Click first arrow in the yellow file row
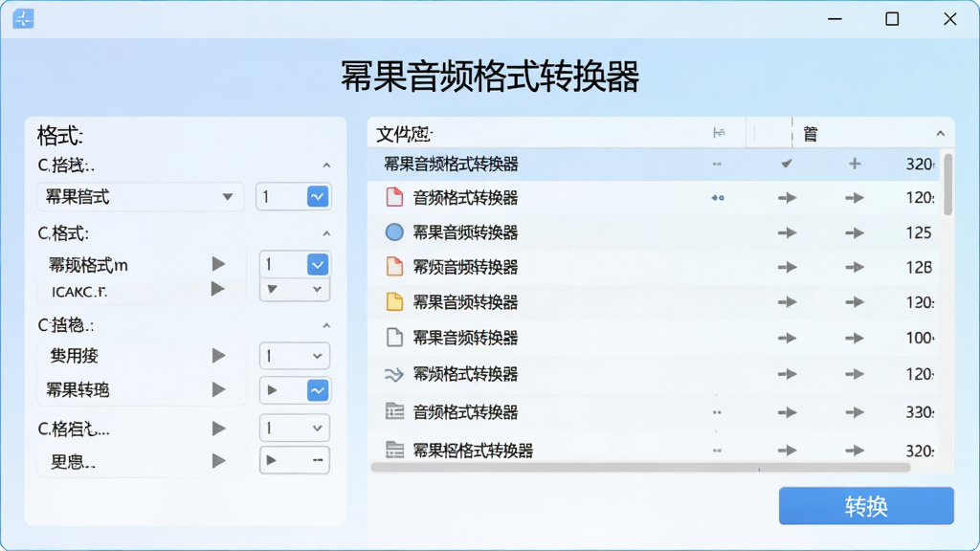Viewport: 980px width, 551px height. point(787,302)
